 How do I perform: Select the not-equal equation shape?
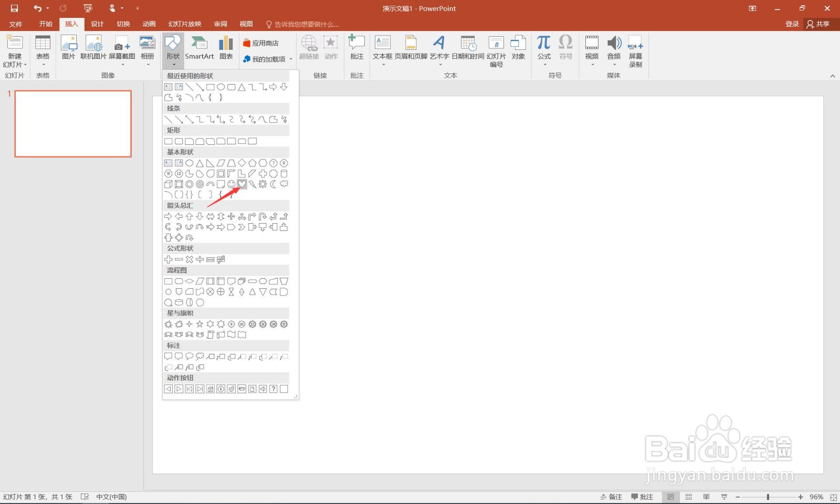click(x=221, y=259)
